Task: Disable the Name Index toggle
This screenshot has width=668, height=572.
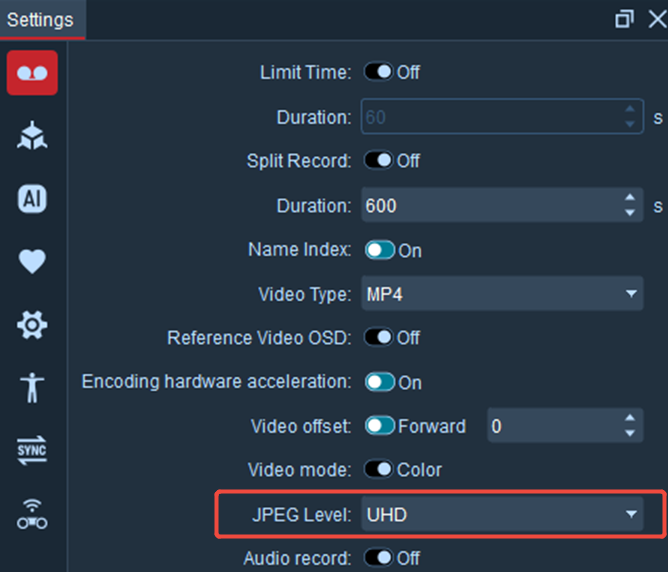Action: pos(380,250)
